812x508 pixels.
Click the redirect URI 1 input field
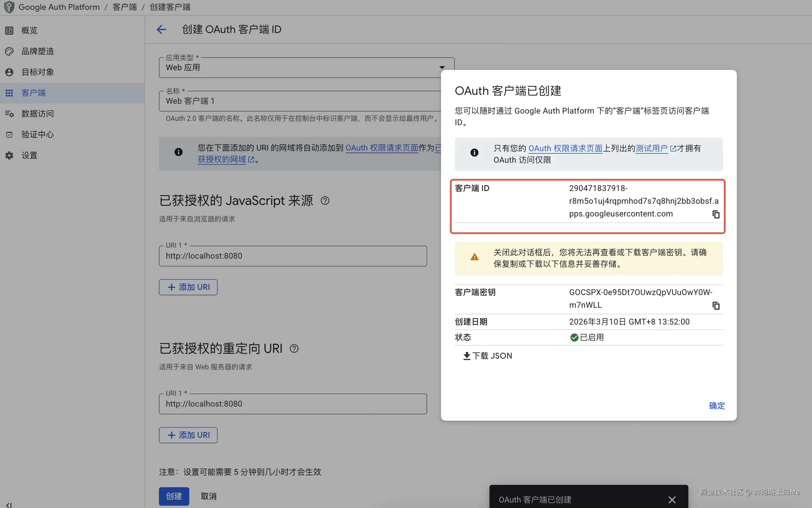pyautogui.click(x=293, y=404)
